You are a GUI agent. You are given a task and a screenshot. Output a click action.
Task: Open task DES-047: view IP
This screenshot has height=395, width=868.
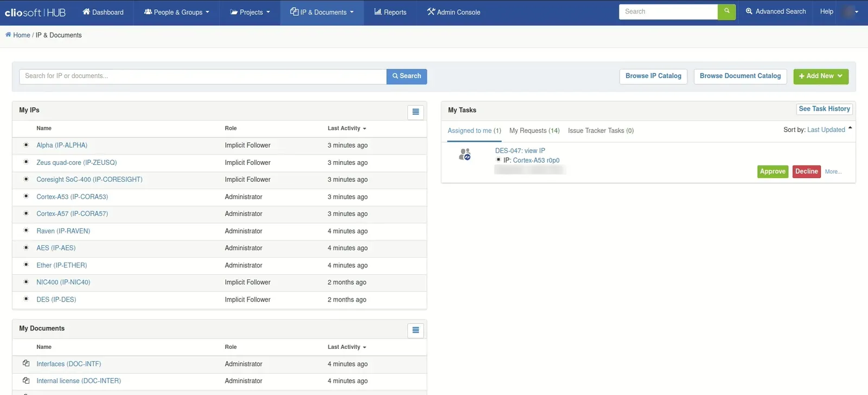pyautogui.click(x=520, y=151)
